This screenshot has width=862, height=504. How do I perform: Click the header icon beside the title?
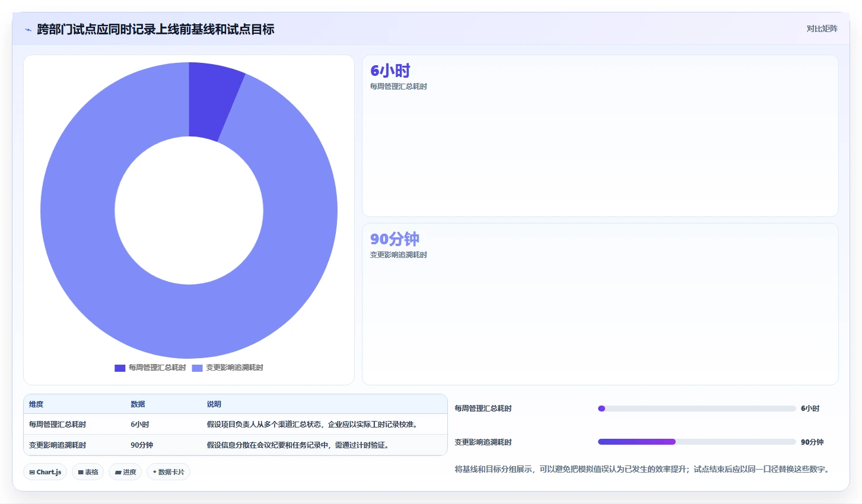(x=28, y=30)
